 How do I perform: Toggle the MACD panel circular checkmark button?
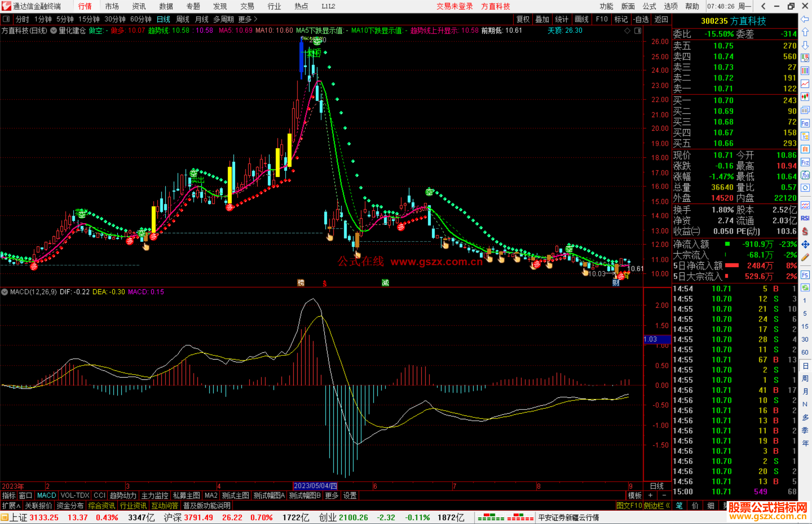pos(5,292)
